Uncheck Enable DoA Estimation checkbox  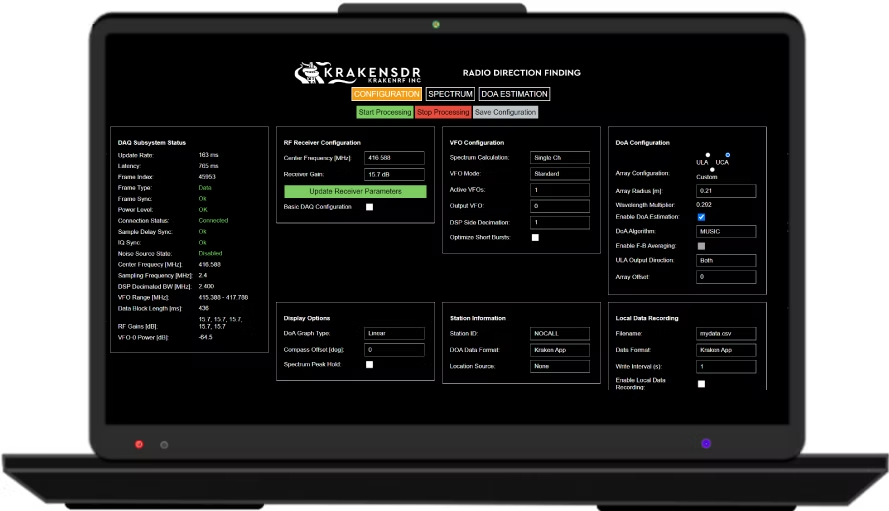point(701,217)
